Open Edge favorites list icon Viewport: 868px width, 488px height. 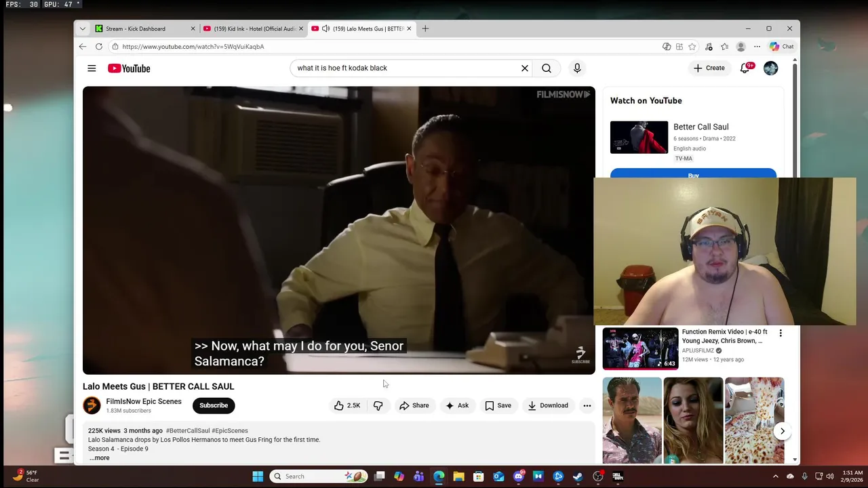724,47
